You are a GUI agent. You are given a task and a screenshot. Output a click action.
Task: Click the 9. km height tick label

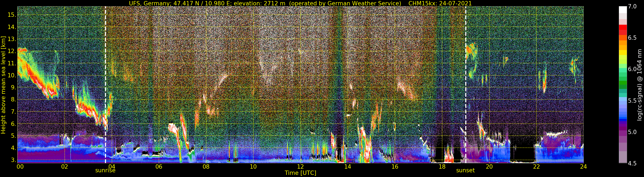[14, 87]
